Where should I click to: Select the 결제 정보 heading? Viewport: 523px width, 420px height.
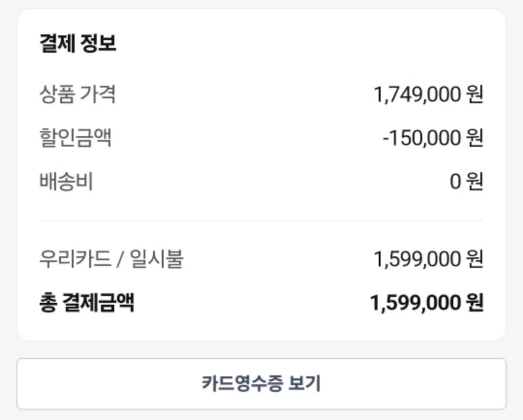click(x=78, y=44)
